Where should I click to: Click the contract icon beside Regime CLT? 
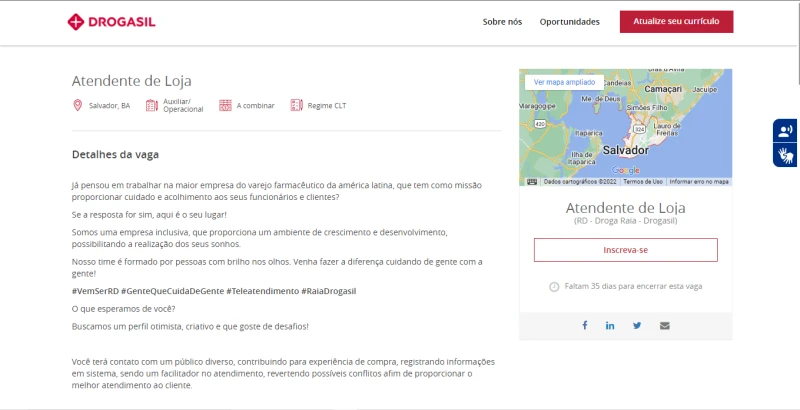click(296, 106)
